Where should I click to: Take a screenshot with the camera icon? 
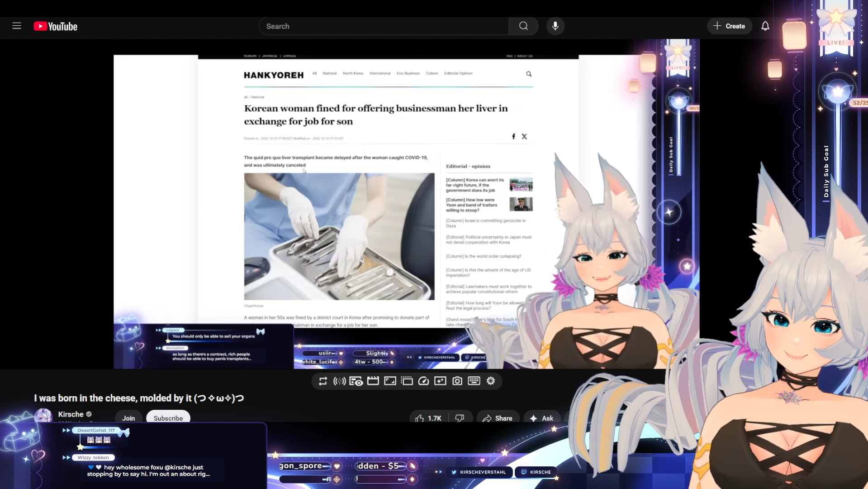[x=457, y=381]
